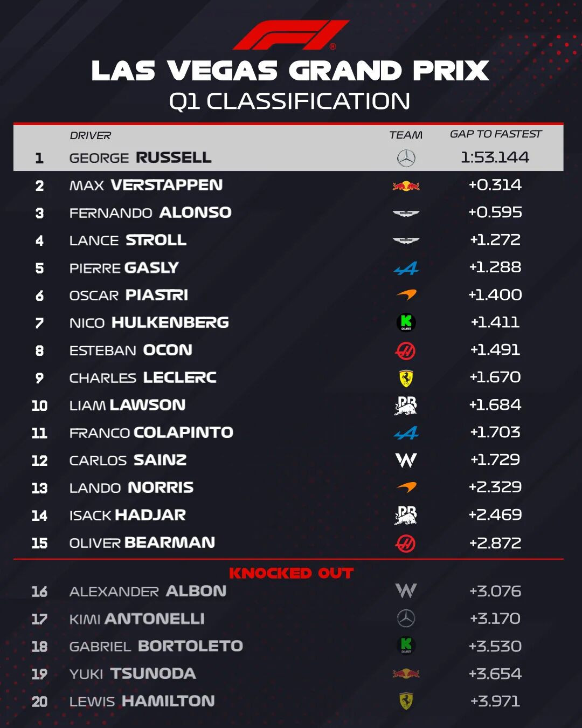The height and width of the screenshot is (728, 582).
Task: Click the KNOCKED OUT section label
Action: click(291, 573)
